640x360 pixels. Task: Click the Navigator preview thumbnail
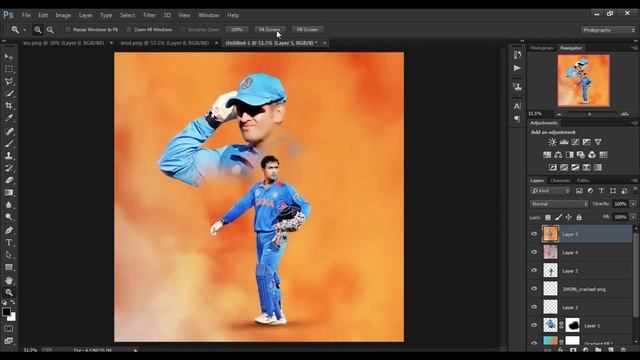coord(584,80)
